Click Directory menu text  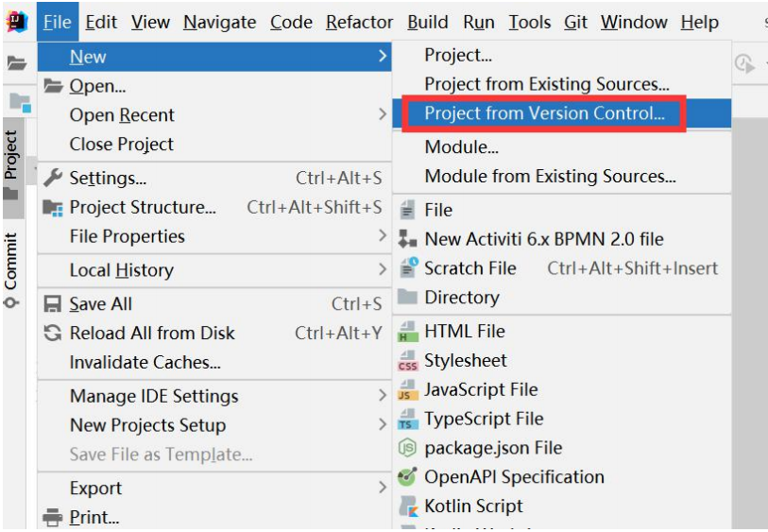coord(462,298)
